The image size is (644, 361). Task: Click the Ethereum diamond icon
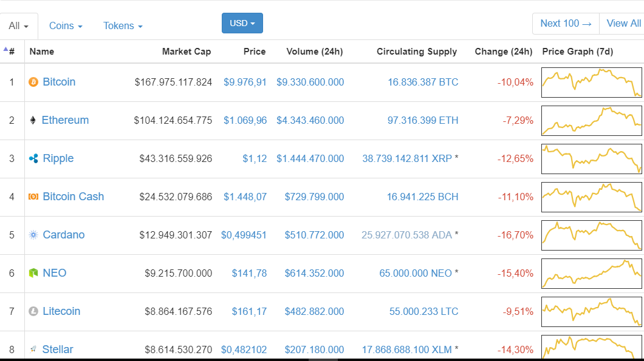pyautogui.click(x=33, y=120)
